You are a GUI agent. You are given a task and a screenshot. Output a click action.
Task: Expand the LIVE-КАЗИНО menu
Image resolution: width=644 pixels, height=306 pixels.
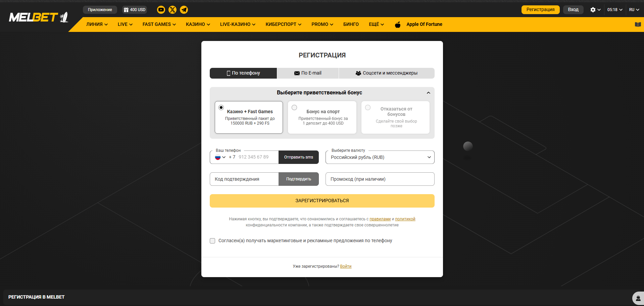(238, 25)
